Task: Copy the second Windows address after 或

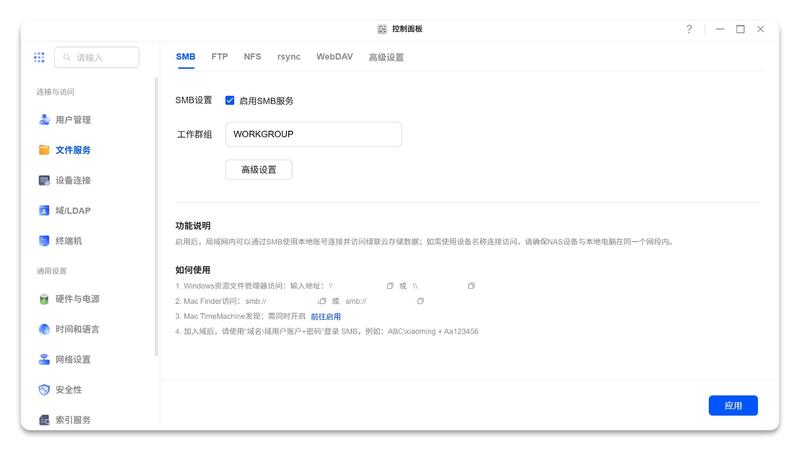Action: click(x=471, y=286)
